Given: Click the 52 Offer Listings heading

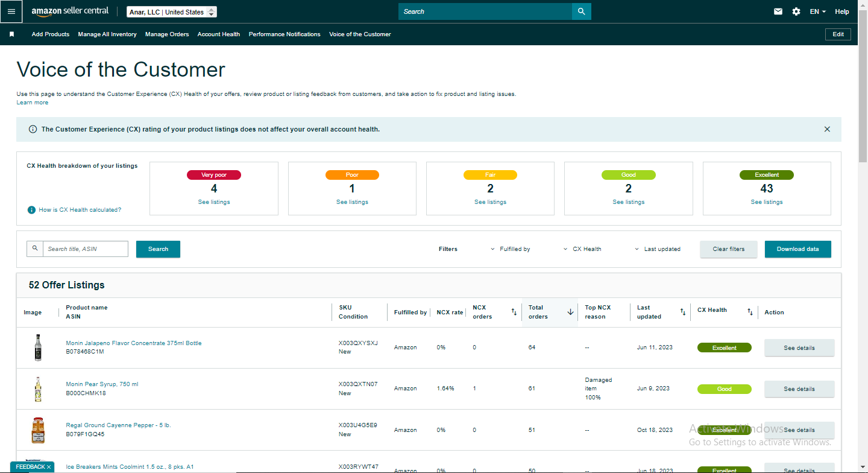Looking at the screenshot, I should 66,285.
